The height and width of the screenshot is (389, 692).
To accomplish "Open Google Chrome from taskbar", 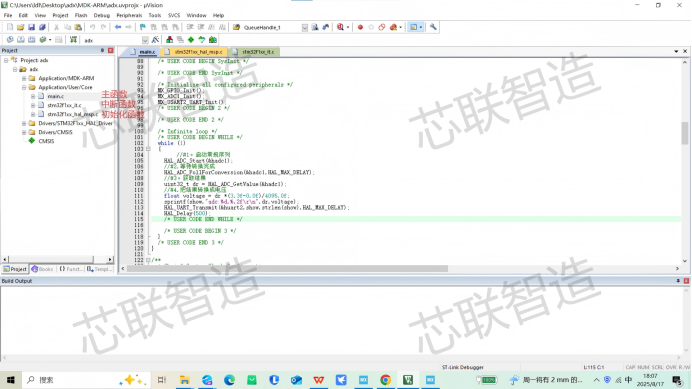I will (385, 380).
